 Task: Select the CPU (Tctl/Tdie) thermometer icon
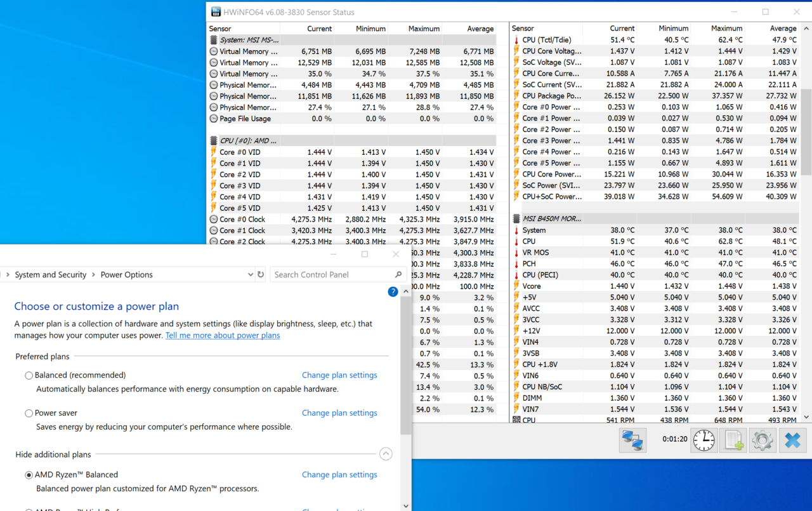(x=516, y=40)
